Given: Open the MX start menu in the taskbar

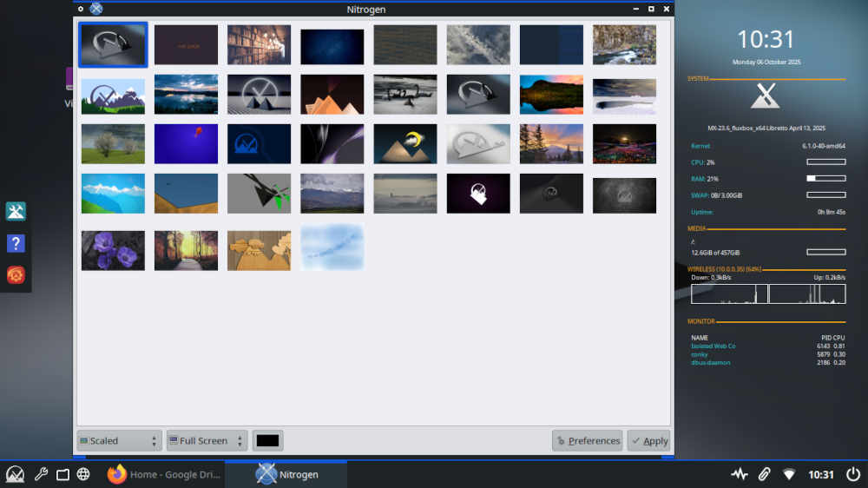Looking at the screenshot, I should (x=16, y=474).
